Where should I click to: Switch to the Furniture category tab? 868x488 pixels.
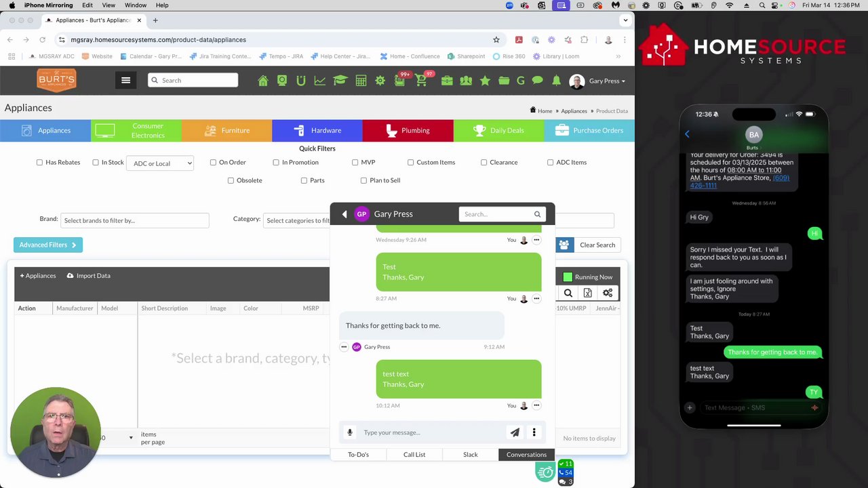point(226,131)
